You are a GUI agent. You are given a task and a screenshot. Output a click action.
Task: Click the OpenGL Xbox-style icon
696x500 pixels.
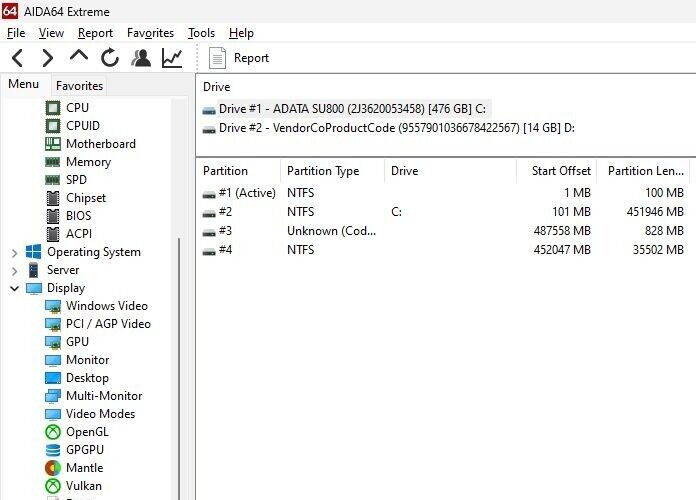tap(53, 432)
